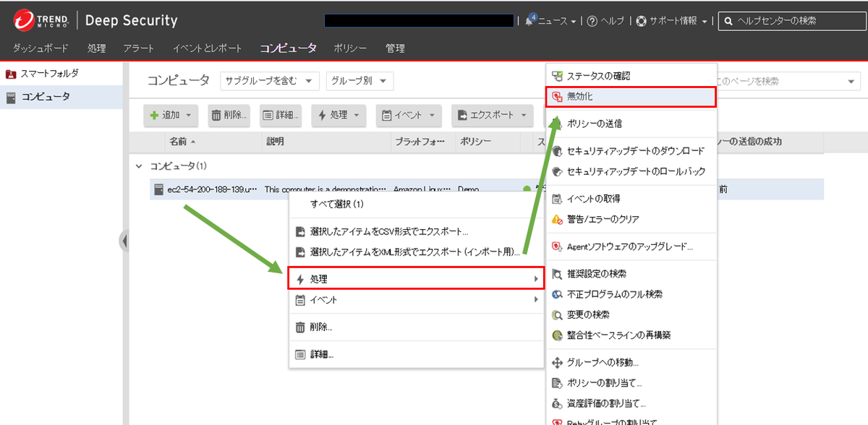
Task: Collapse the left sidebar with splitter arrow
Action: [124, 241]
